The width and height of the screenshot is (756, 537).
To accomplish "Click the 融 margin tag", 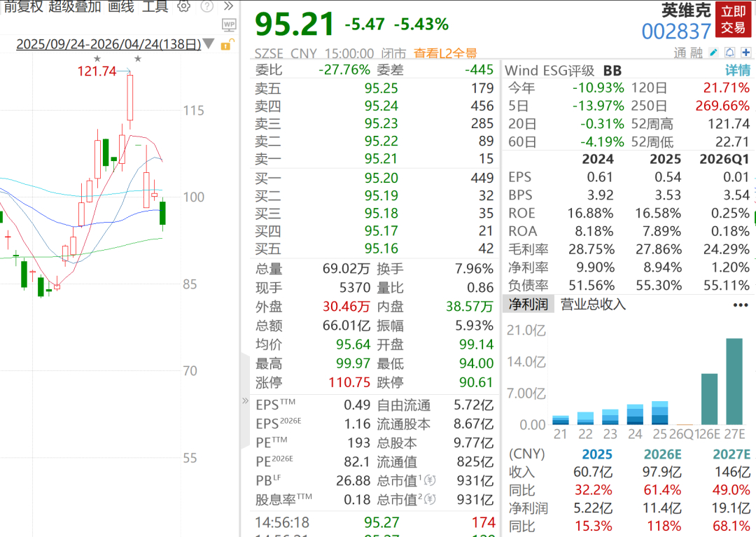I will coord(696,53).
